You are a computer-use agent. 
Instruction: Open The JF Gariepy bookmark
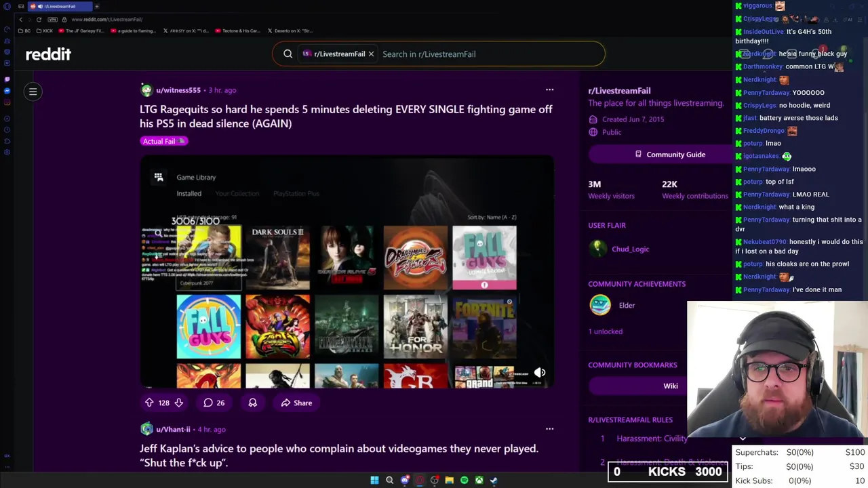coord(81,30)
